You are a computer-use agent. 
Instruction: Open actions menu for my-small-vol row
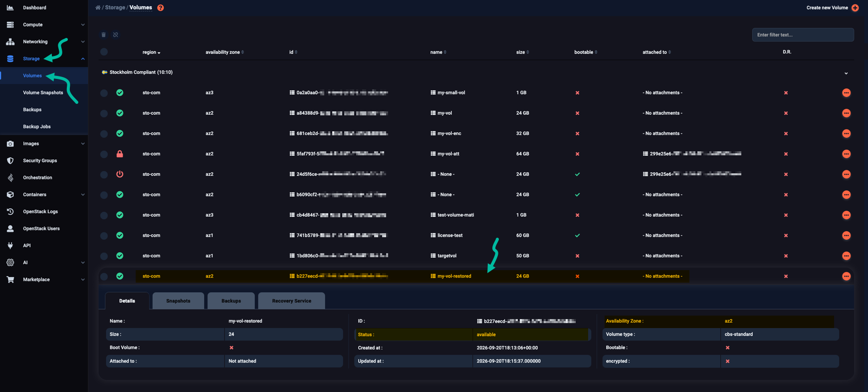coord(846,93)
